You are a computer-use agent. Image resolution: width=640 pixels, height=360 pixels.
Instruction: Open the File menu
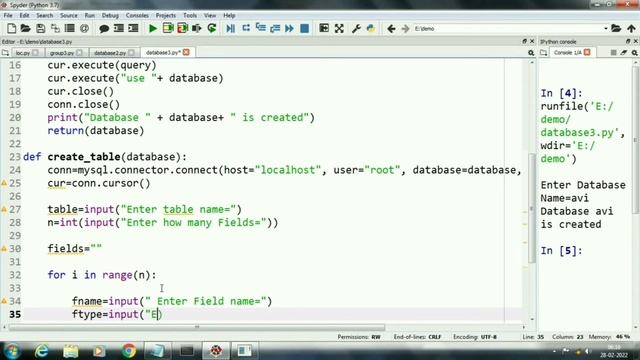coord(8,16)
